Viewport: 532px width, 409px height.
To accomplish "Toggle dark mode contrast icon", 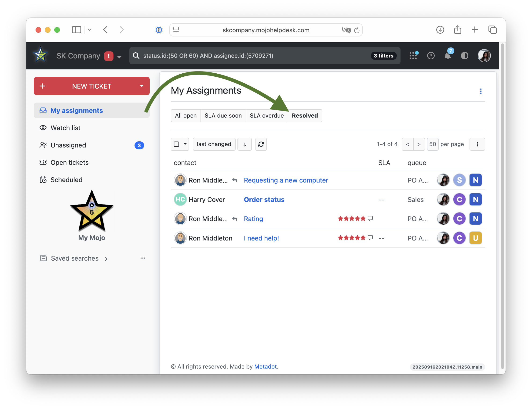I will pos(464,56).
